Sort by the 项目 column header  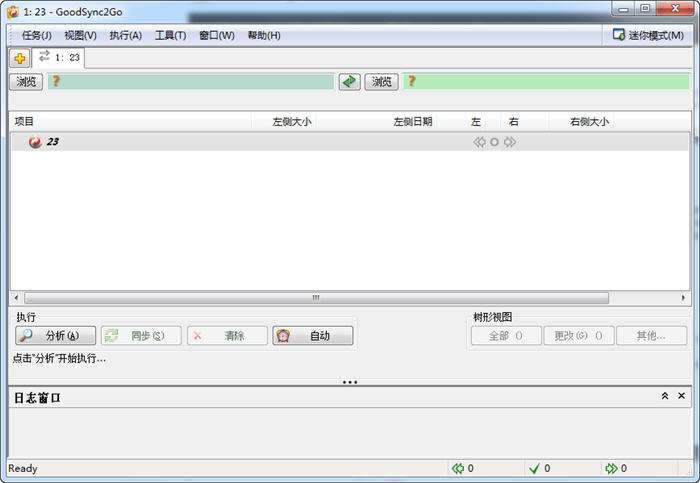24,121
